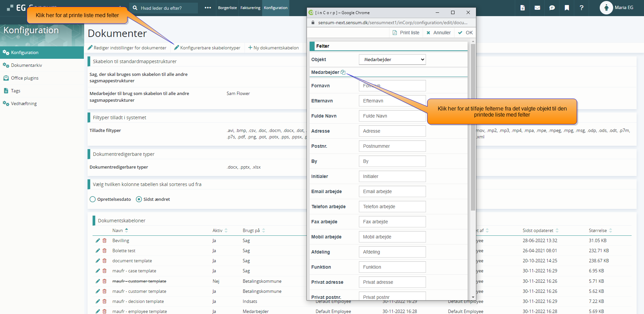Open the mail envelope icon in top bar
The width and height of the screenshot is (644, 314).
pos(537,8)
